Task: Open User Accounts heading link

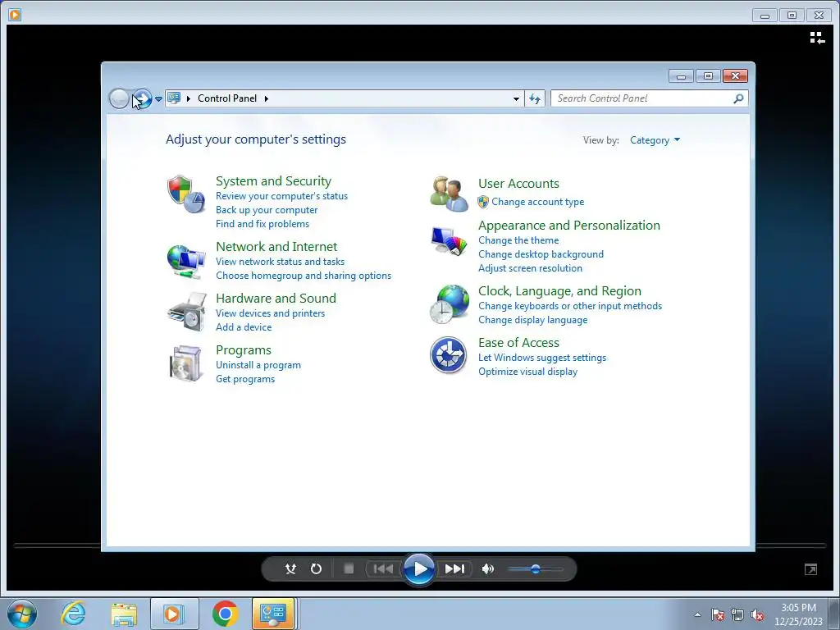Action: click(518, 184)
